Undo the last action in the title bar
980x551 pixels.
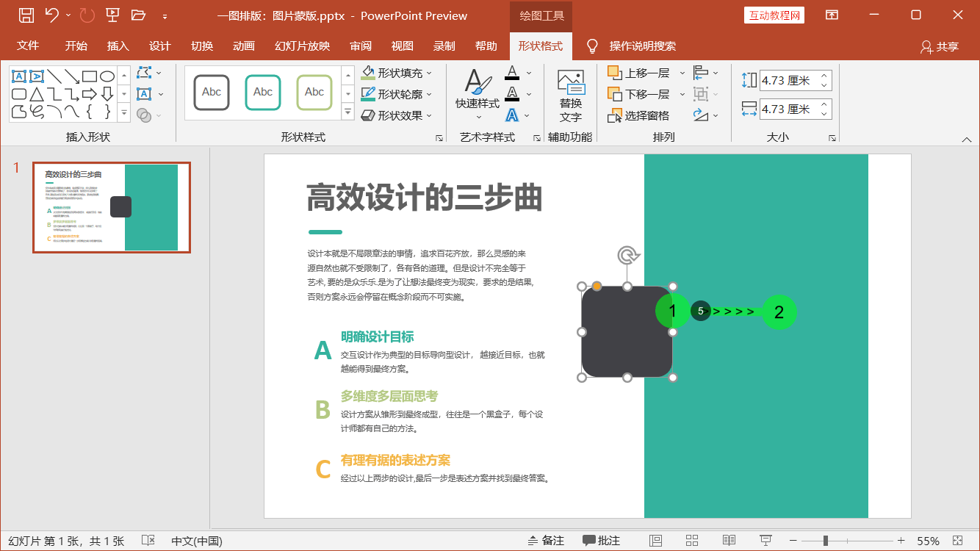pos(51,15)
